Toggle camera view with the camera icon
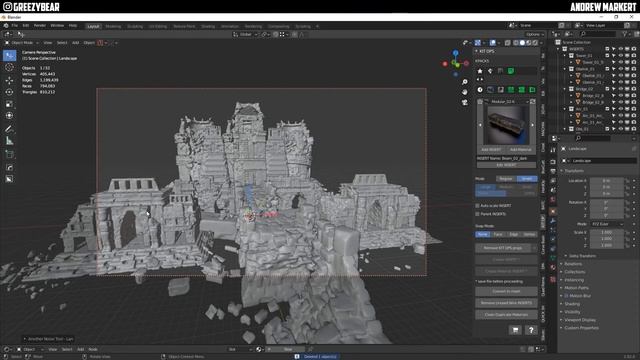The height and width of the screenshot is (360, 640). [465, 102]
